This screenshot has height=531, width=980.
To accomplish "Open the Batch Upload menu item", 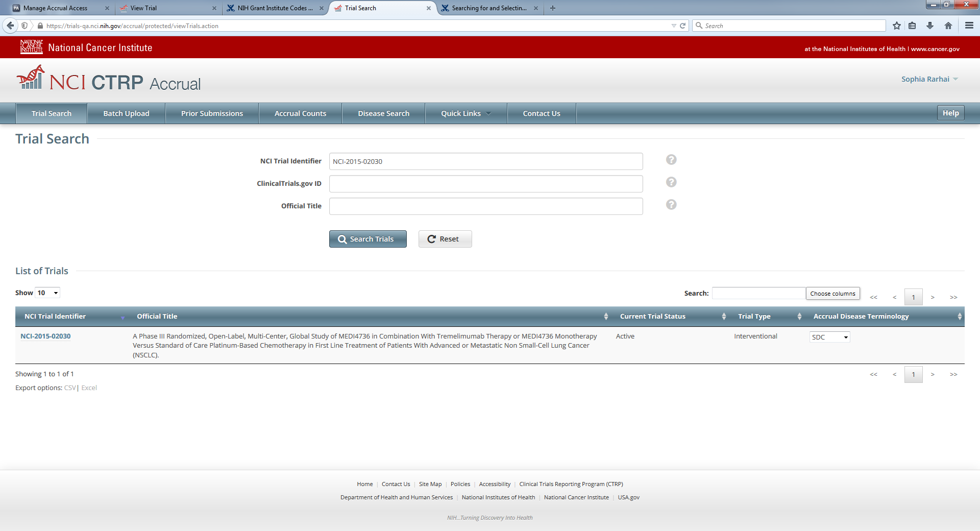I will [x=126, y=113].
